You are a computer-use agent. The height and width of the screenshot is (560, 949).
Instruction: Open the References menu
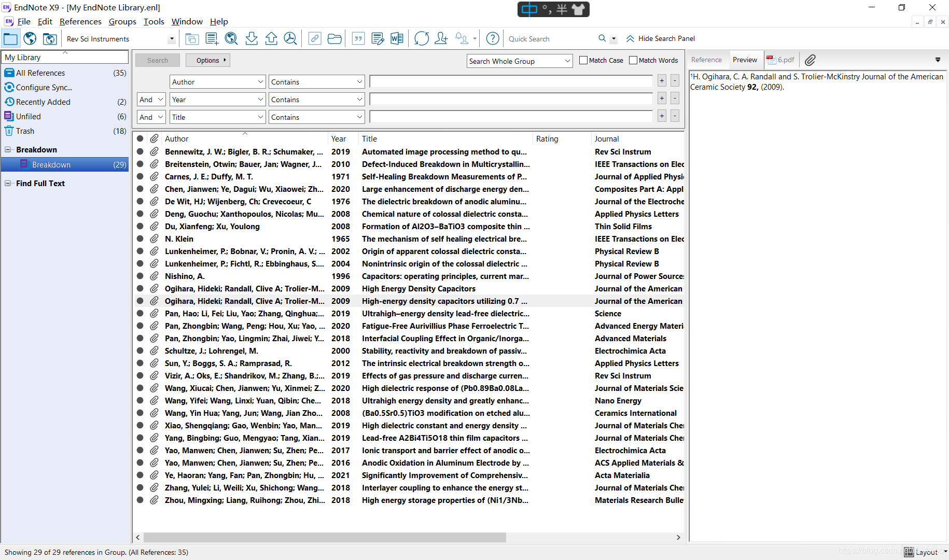click(x=80, y=22)
